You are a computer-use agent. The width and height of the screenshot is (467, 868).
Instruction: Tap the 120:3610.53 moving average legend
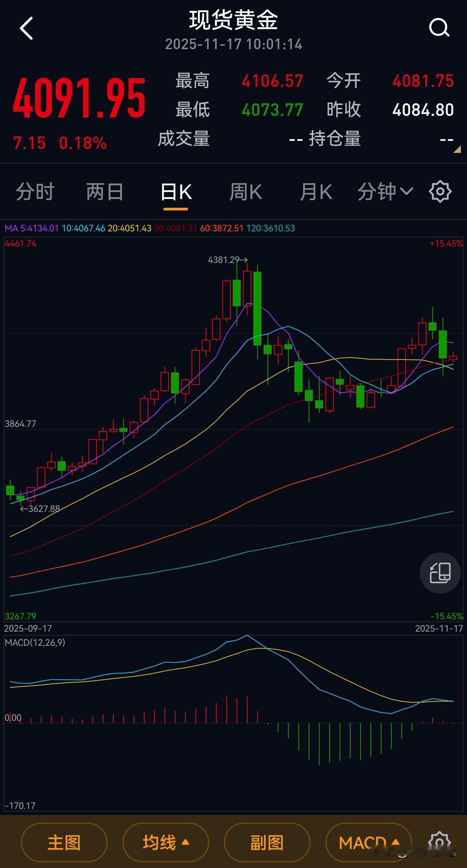[271, 228]
